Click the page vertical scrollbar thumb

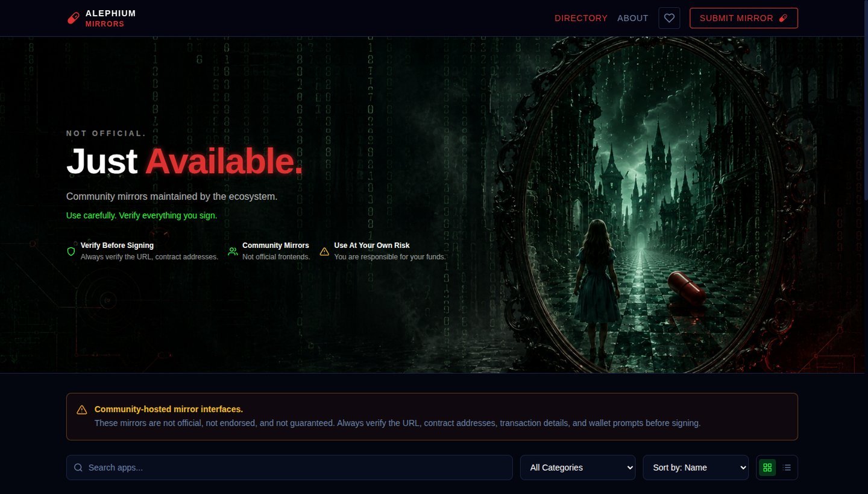click(x=866, y=100)
